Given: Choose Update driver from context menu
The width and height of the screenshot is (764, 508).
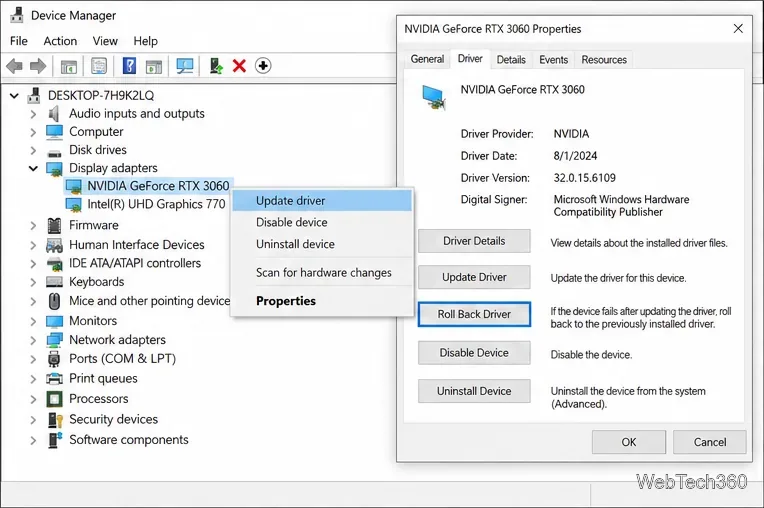Looking at the screenshot, I should click(x=322, y=201).
